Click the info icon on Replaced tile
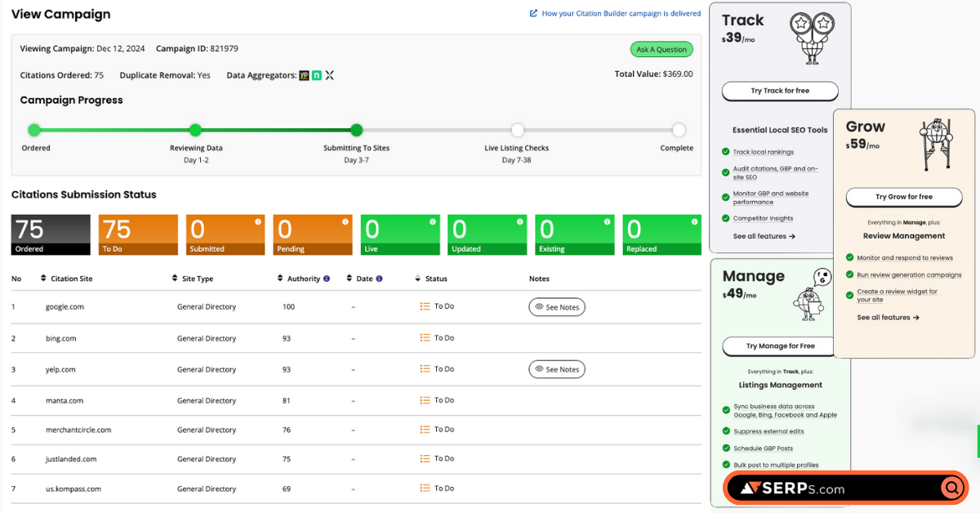 [x=695, y=221]
